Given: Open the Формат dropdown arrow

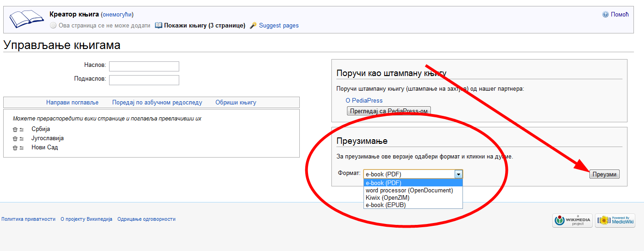Looking at the screenshot, I should [x=458, y=174].
